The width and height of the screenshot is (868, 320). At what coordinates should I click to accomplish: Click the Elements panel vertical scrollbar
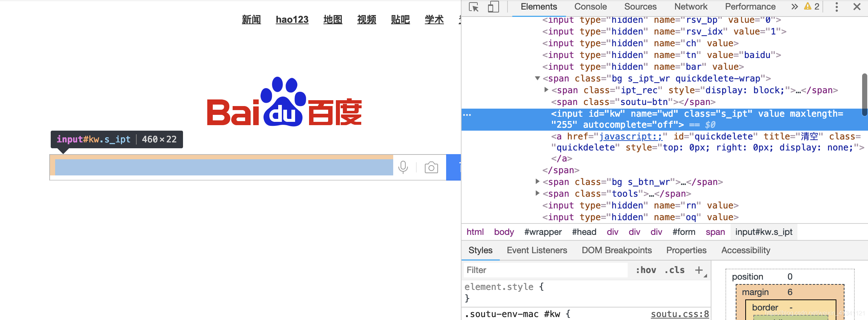coord(865,95)
